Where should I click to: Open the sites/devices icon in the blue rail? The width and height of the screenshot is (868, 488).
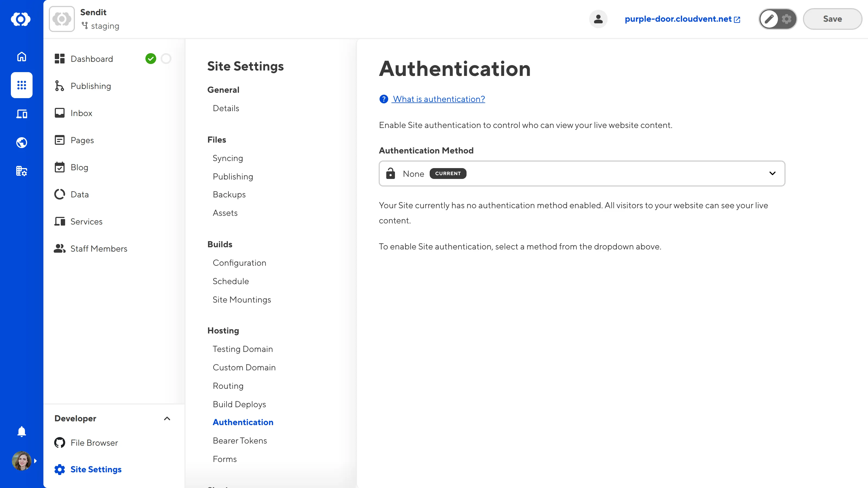[x=21, y=114]
